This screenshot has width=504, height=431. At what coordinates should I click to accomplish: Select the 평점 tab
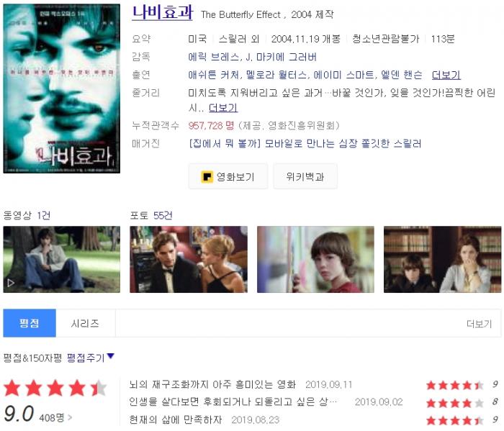coord(30,323)
